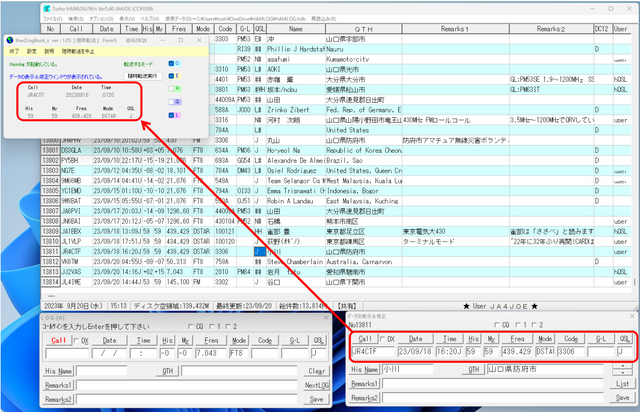Click the Mode button in LOG-[A]

pos(239,341)
